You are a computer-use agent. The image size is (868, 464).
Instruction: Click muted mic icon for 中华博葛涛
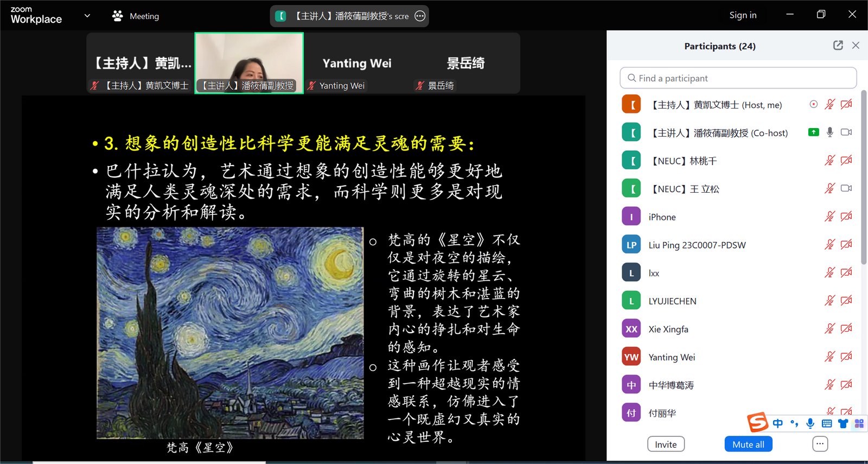pos(829,385)
